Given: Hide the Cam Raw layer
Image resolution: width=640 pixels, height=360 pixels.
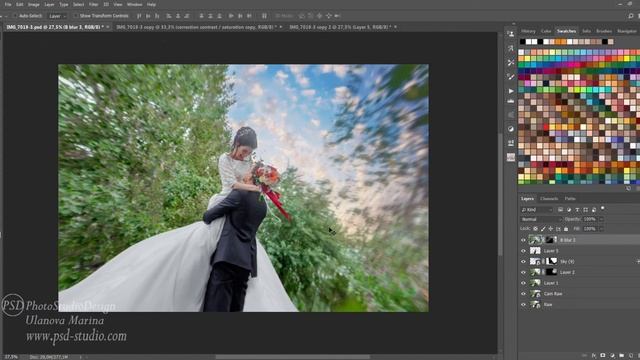Looking at the screenshot, I should click(523, 293).
